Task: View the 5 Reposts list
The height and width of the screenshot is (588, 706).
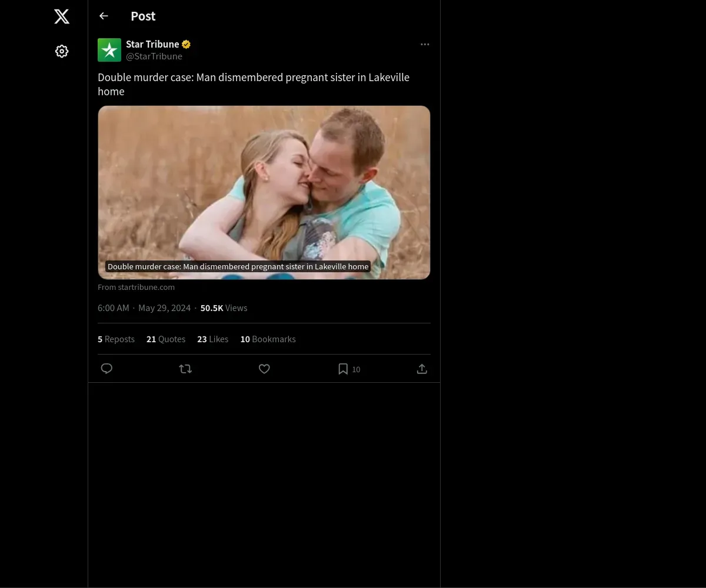Action: [116, 339]
